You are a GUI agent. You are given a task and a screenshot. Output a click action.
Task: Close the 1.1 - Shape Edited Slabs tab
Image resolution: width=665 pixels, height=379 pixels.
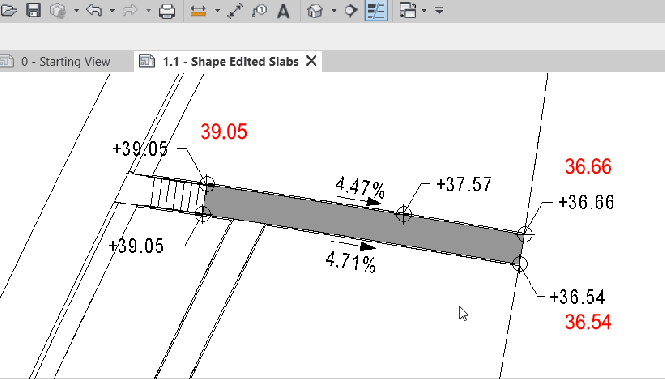pyautogui.click(x=311, y=61)
